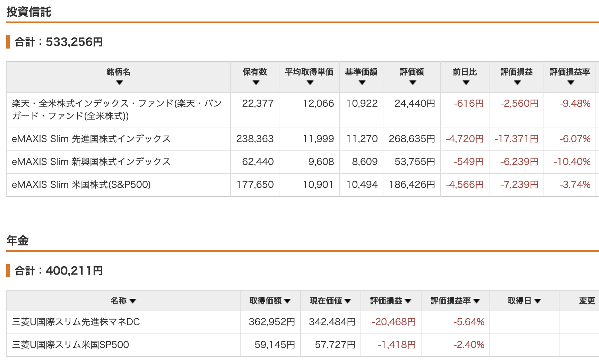Click pension 評価損益 sort arrow
Viewport: 599px width, 364px height.
coord(408,301)
